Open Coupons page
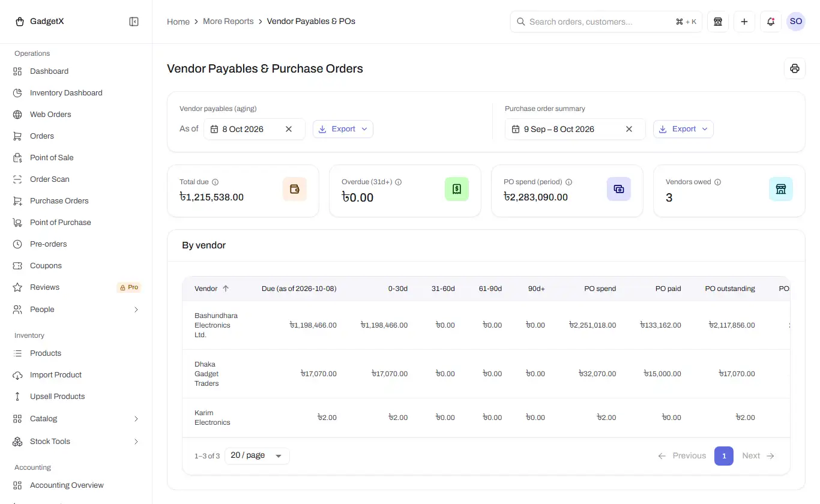The height and width of the screenshot is (504, 820). coord(76,266)
